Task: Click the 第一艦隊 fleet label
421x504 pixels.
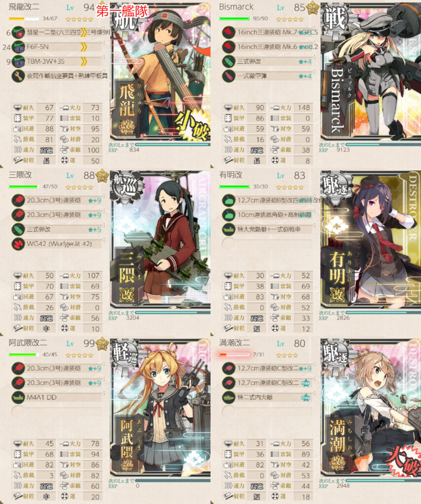Action: [x=122, y=11]
